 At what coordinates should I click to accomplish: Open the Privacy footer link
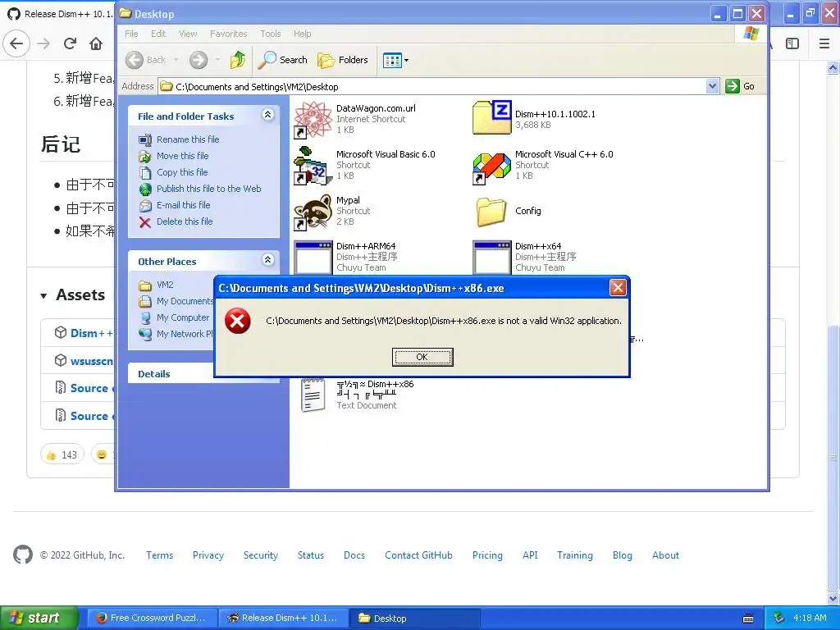[x=208, y=555]
